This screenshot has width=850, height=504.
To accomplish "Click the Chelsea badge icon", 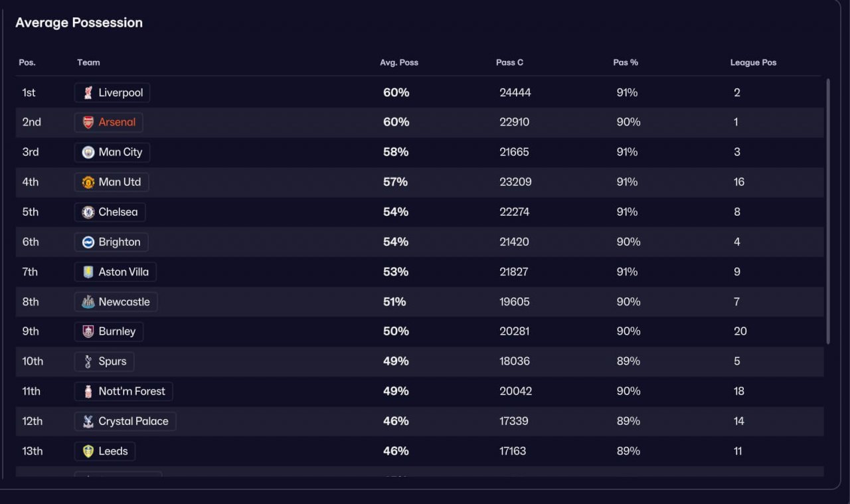I will click(x=88, y=212).
